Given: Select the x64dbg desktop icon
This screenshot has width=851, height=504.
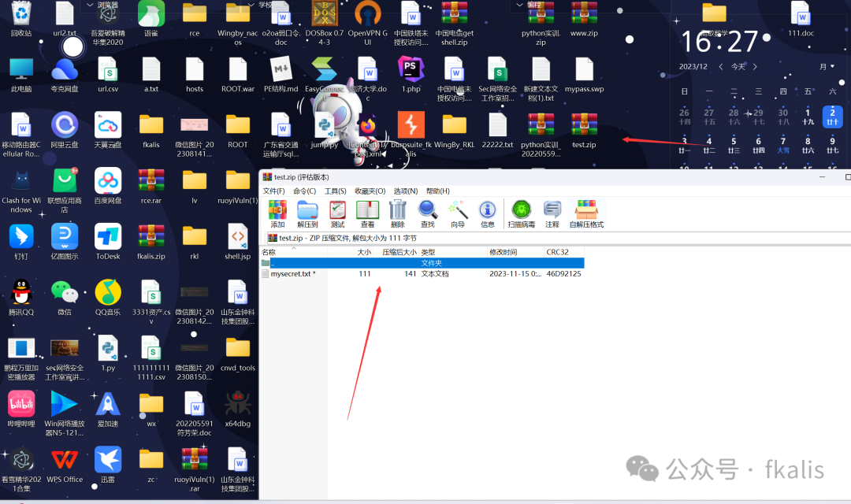Looking at the screenshot, I should point(238,409).
